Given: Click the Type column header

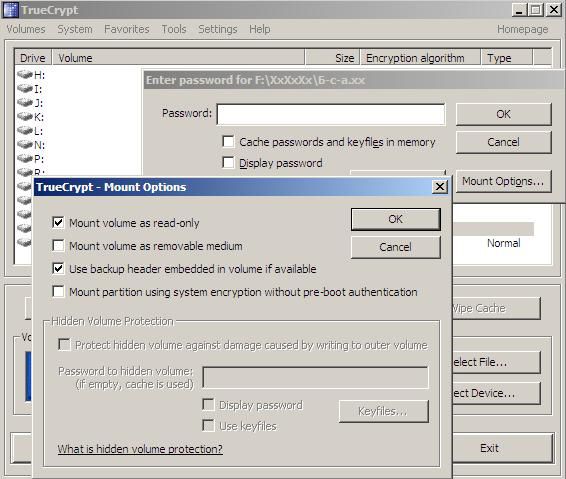Looking at the screenshot, I should pos(507,58).
